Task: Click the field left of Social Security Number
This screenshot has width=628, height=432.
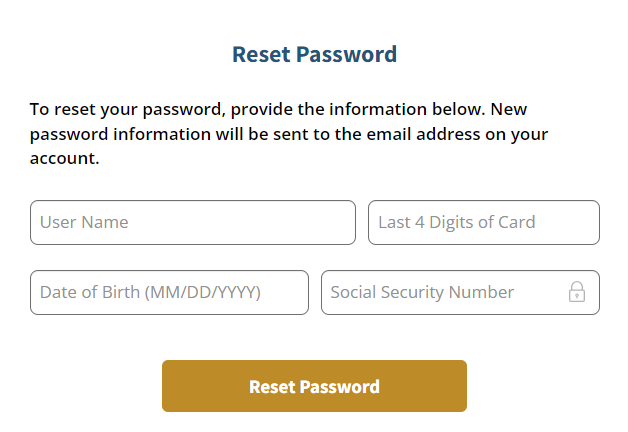Action: coord(169,292)
